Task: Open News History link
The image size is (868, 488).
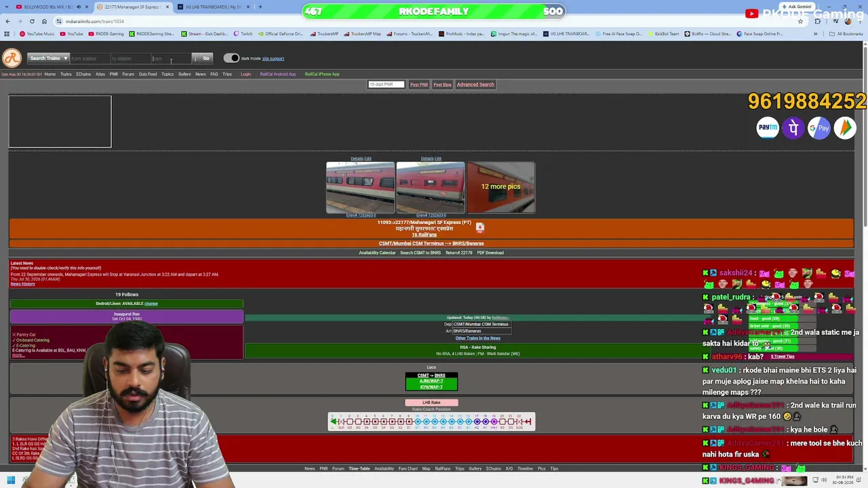Action: 22,284
